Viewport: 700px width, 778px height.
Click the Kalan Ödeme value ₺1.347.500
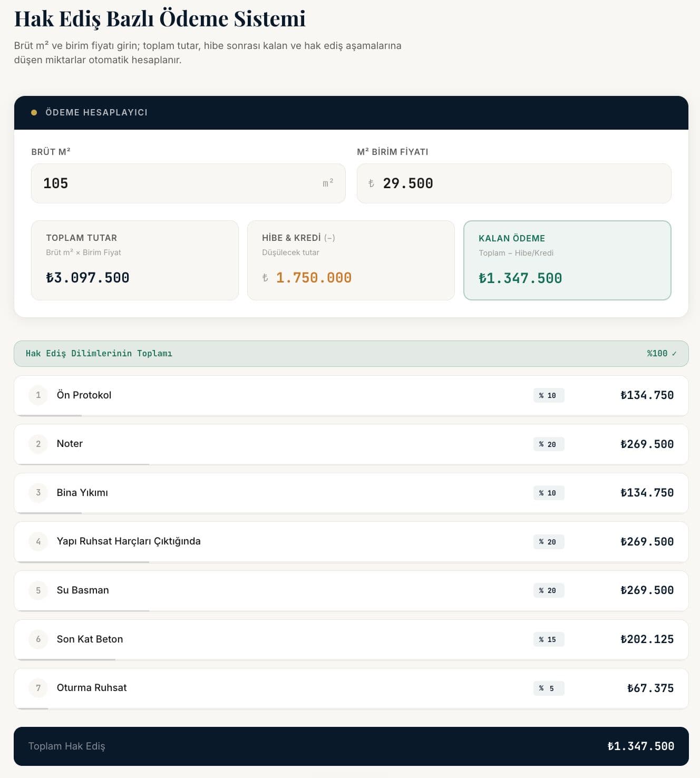click(x=520, y=278)
